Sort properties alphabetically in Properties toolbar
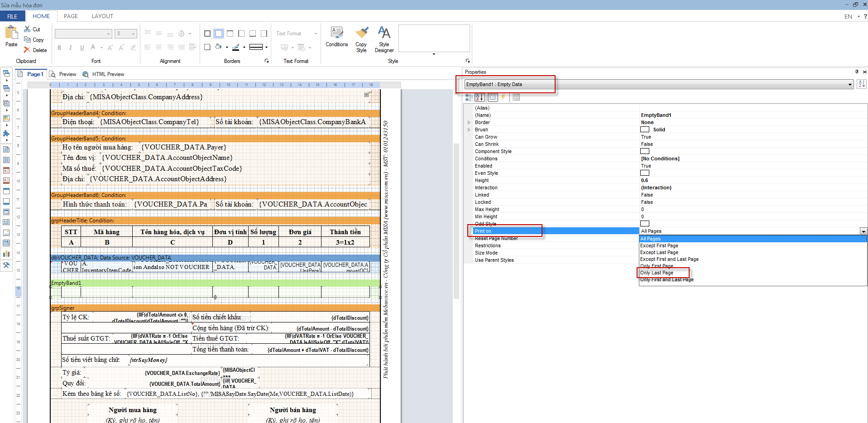Viewport: 868px width, 423px height. [480, 97]
